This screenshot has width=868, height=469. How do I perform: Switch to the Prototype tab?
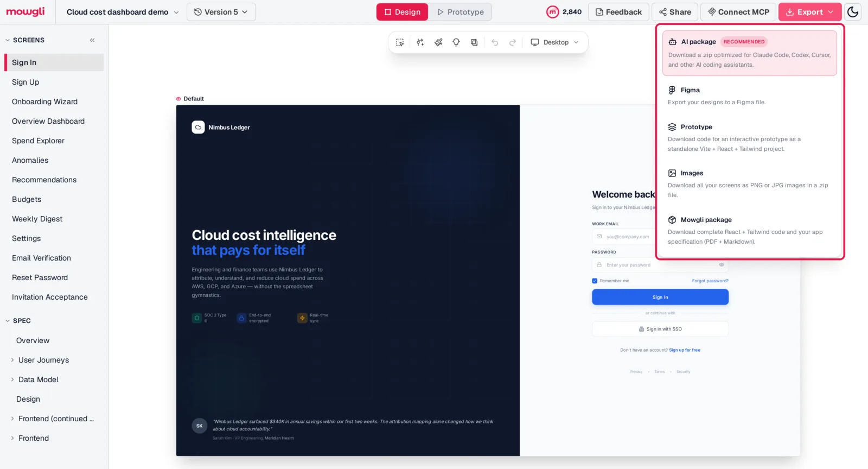(461, 12)
